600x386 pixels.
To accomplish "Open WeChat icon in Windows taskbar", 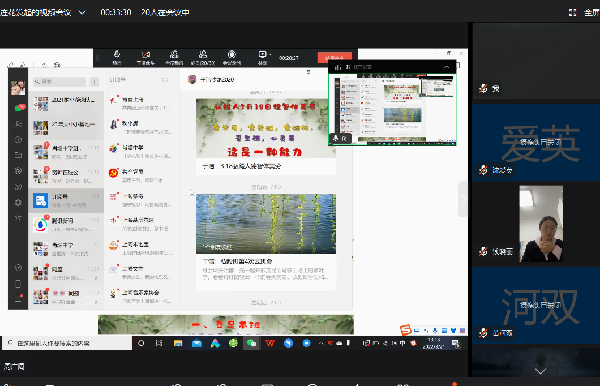I will point(251,343).
